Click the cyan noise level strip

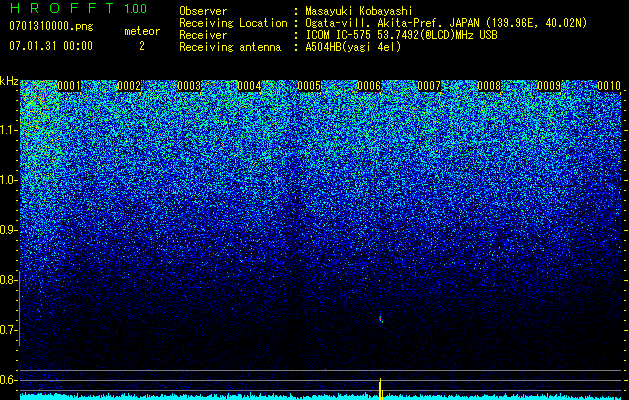point(320,397)
